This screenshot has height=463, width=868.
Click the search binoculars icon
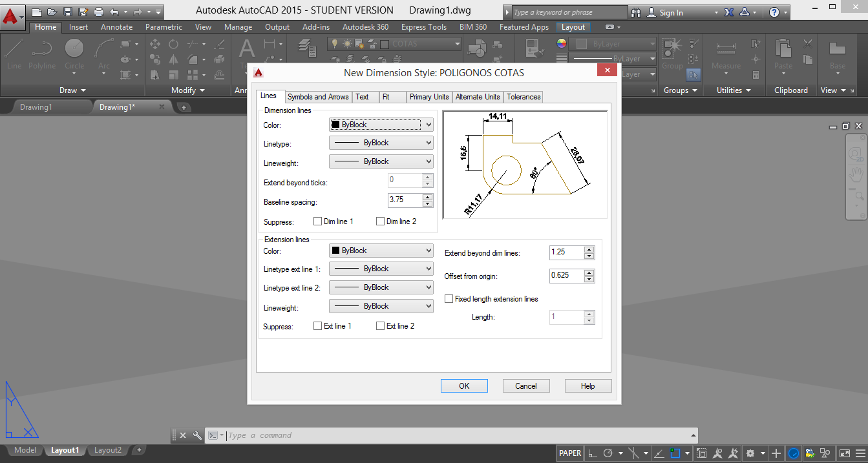coord(636,12)
